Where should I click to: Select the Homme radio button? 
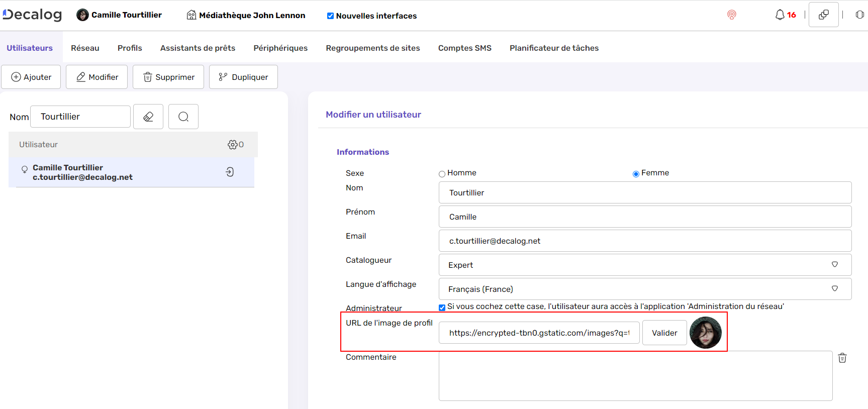pyautogui.click(x=442, y=174)
